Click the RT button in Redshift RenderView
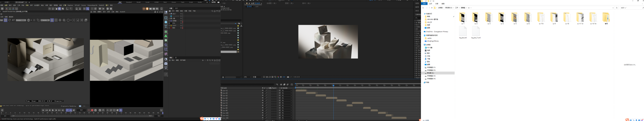The height and width of the screenshot is (121, 644). 13,20
